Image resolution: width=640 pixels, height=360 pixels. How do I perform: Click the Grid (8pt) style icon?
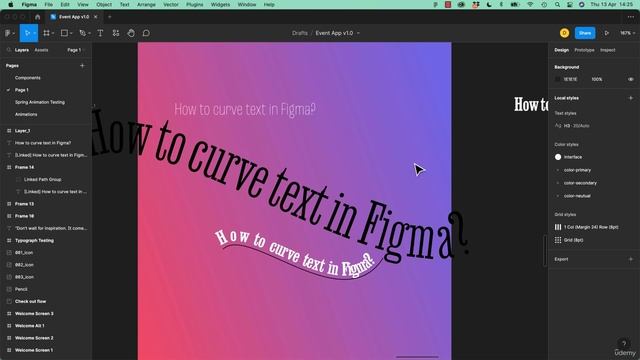(558, 240)
